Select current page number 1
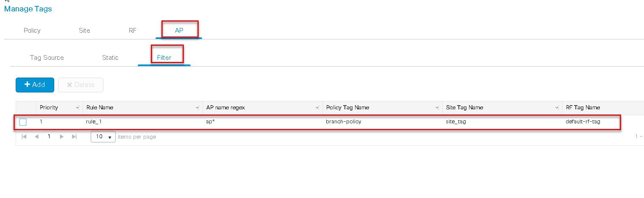The width and height of the screenshot is (644, 198). click(49, 137)
